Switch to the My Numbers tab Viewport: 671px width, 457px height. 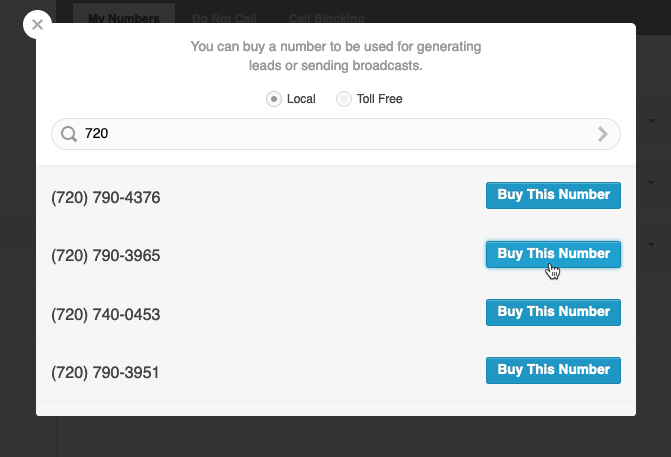point(124,18)
